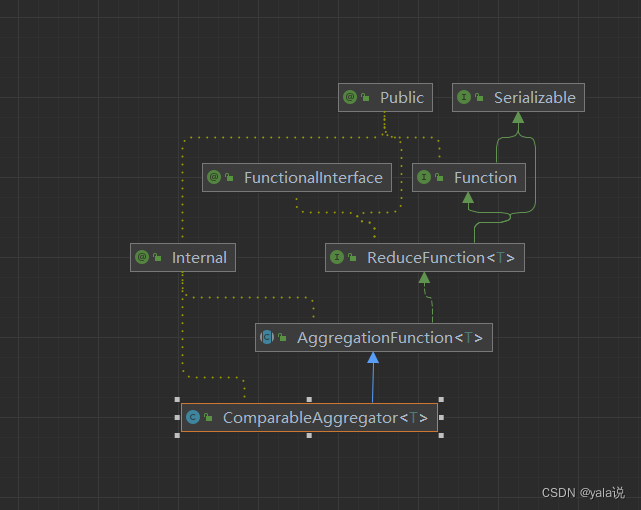This screenshot has width=641, height=510.
Task: Select the Public annotation label
Action: click(x=402, y=98)
